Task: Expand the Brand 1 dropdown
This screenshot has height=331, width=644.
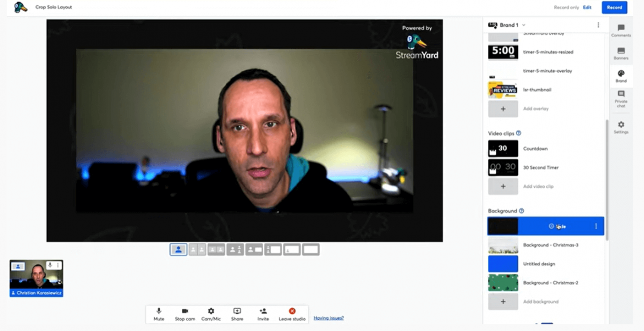Action: tap(524, 25)
